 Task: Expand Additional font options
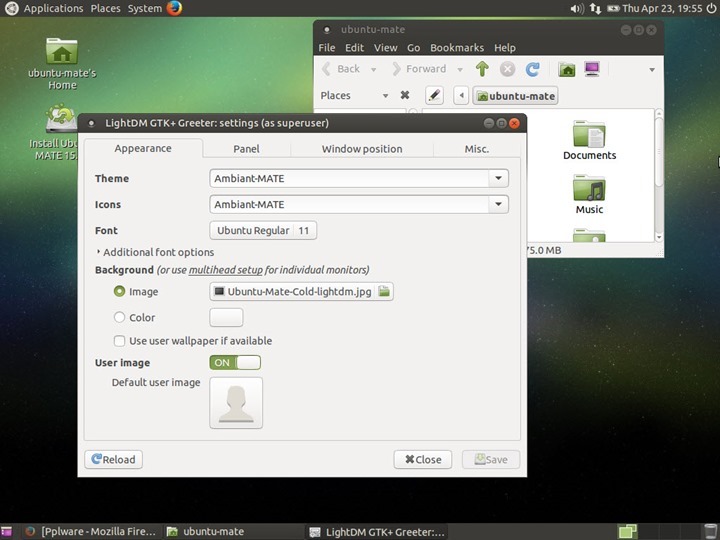pos(155,252)
